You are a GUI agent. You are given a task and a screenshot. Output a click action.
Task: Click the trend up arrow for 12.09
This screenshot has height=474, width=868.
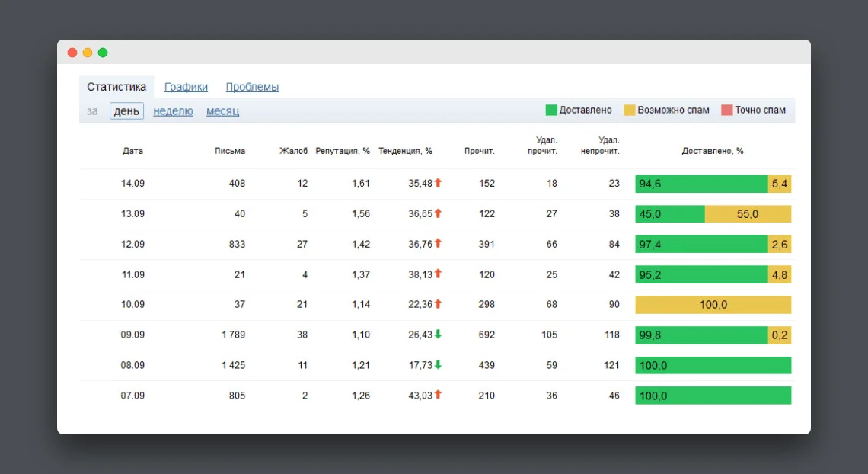coord(438,244)
